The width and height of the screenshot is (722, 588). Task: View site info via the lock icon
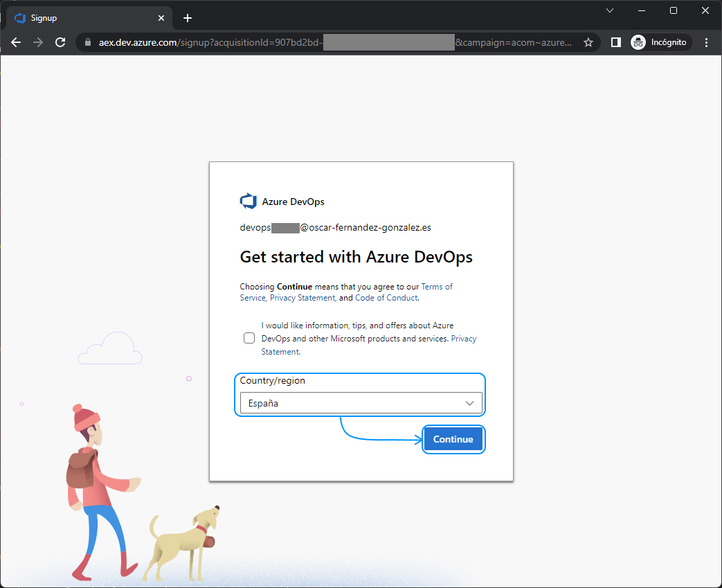87,42
